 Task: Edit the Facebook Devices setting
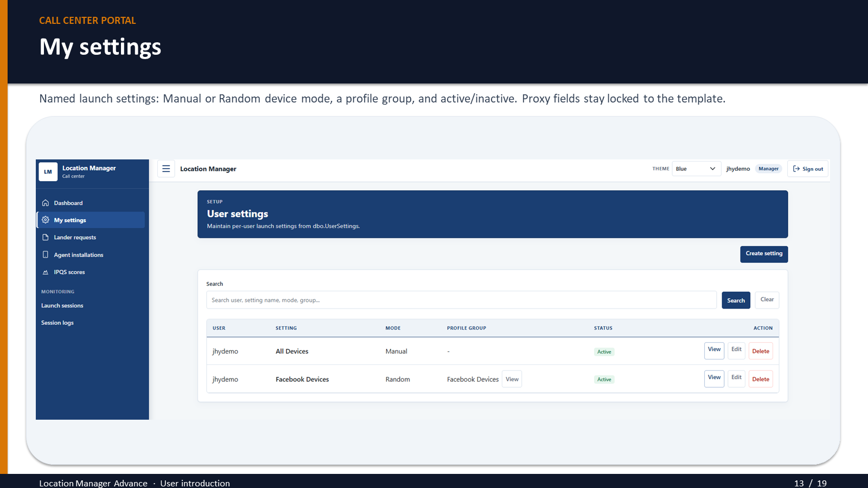point(736,378)
